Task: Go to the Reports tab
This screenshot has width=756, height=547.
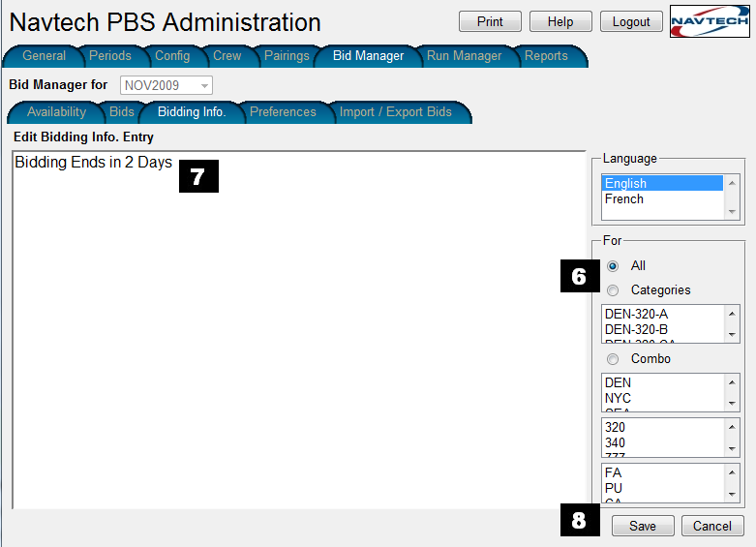Action: tap(546, 56)
